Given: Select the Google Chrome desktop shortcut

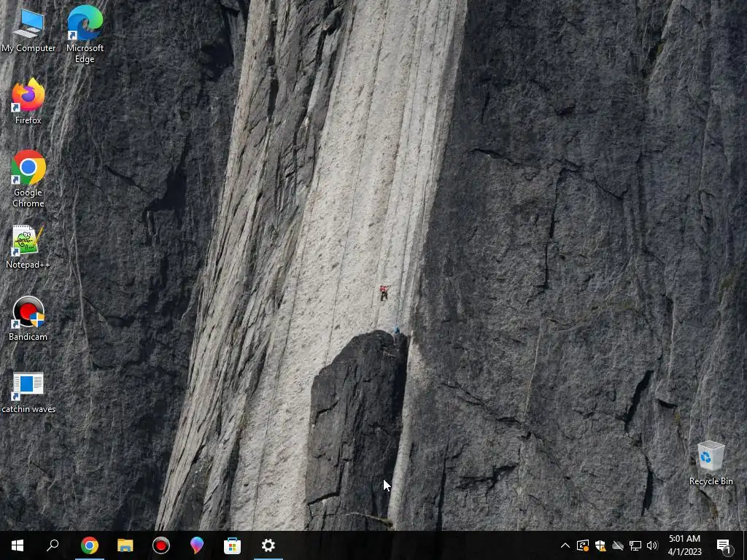Looking at the screenshot, I should (28, 179).
